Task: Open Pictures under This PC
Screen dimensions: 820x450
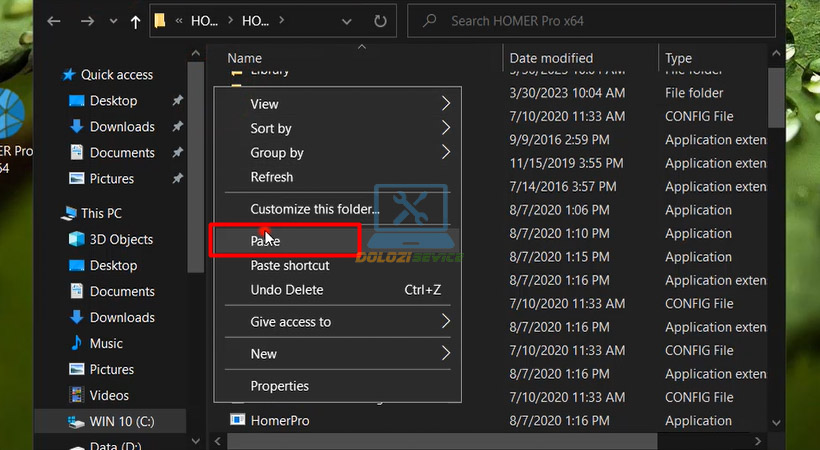Action: coord(111,369)
